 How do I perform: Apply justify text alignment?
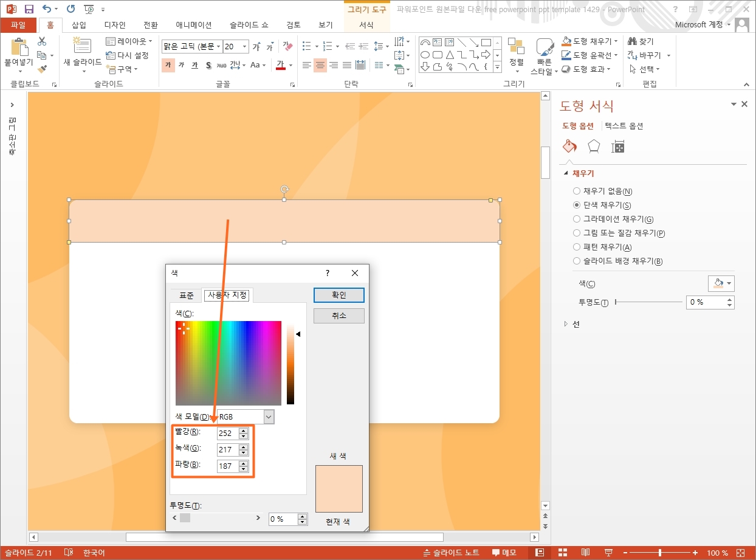coord(347,65)
